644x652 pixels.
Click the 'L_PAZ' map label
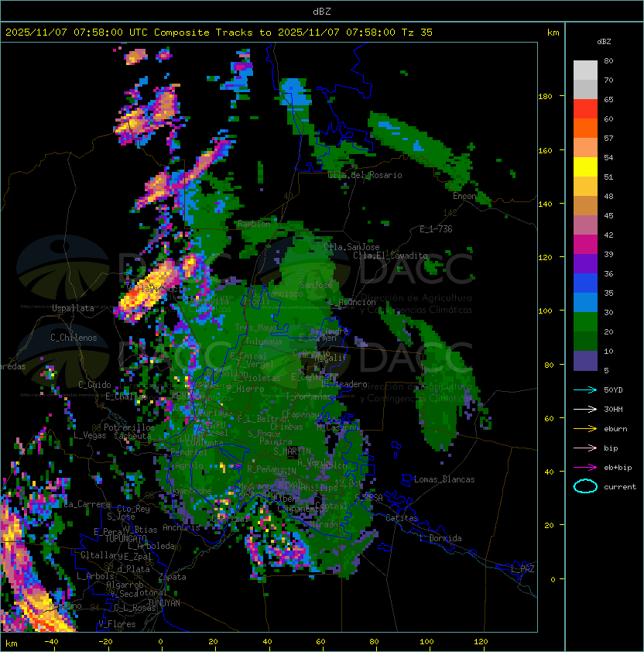pyautogui.click(x=522, y=569)
